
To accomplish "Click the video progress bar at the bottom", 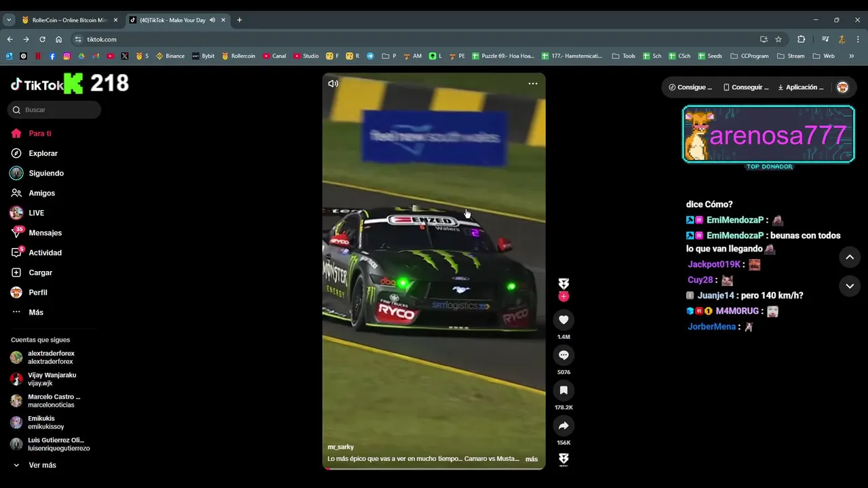I will point(434,468).
